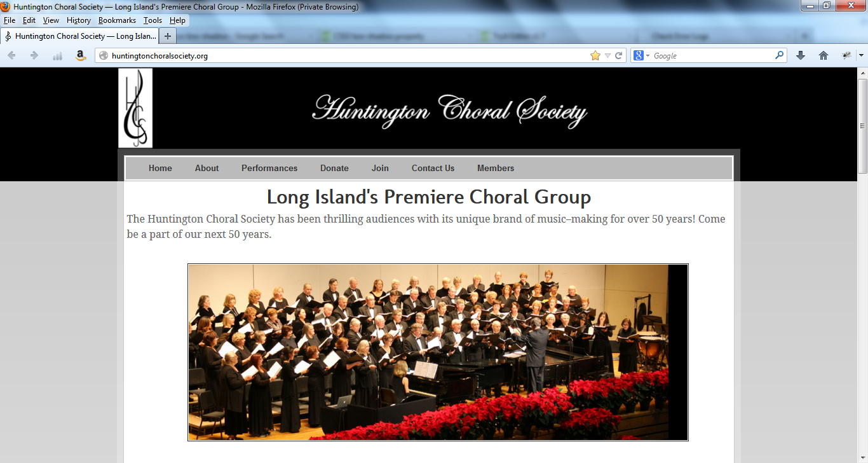Open the Downloads arrow icon
This screenshot has height=463, width=868.
801,55
